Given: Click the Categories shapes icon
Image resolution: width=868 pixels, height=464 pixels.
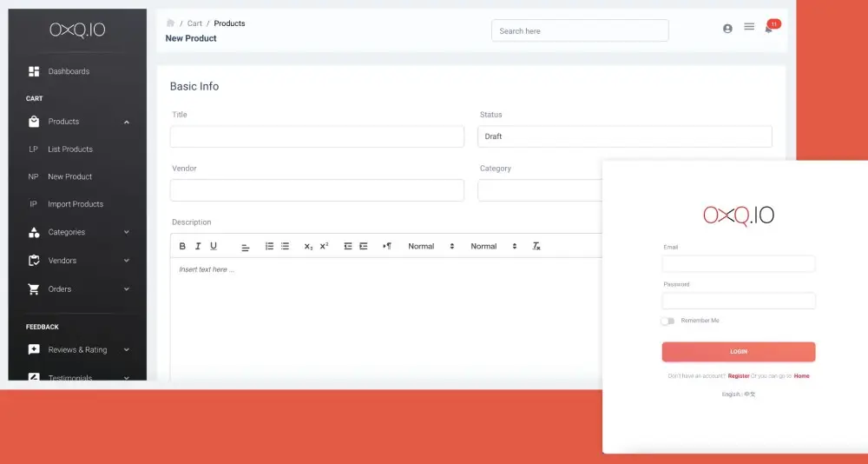Looking at the screenshot, I should pyautogui.click(x=34, y=232).
